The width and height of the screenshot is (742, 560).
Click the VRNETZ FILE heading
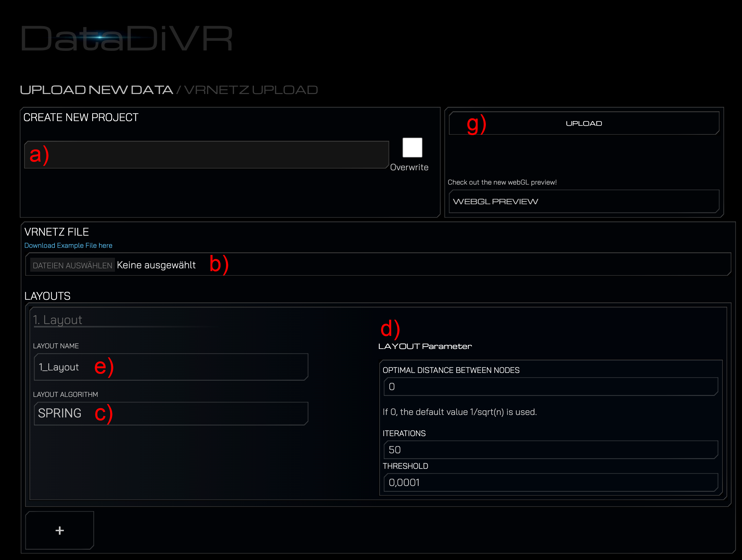pos(57,232)
